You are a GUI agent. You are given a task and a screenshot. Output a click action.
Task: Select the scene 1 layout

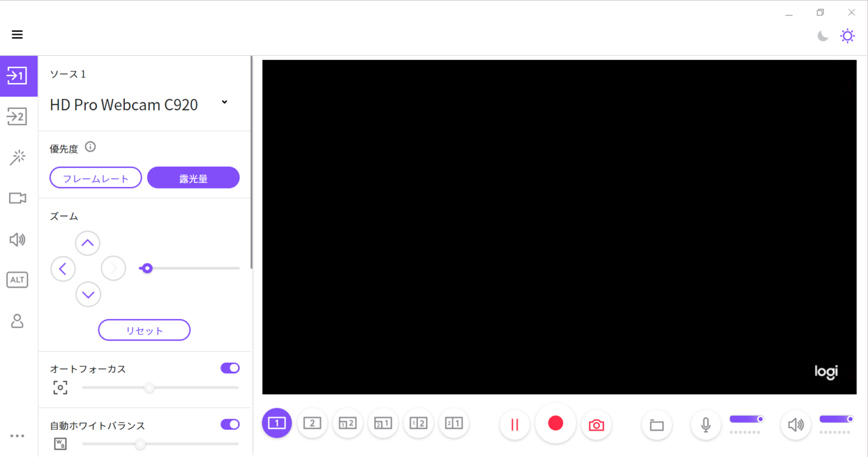276,423
